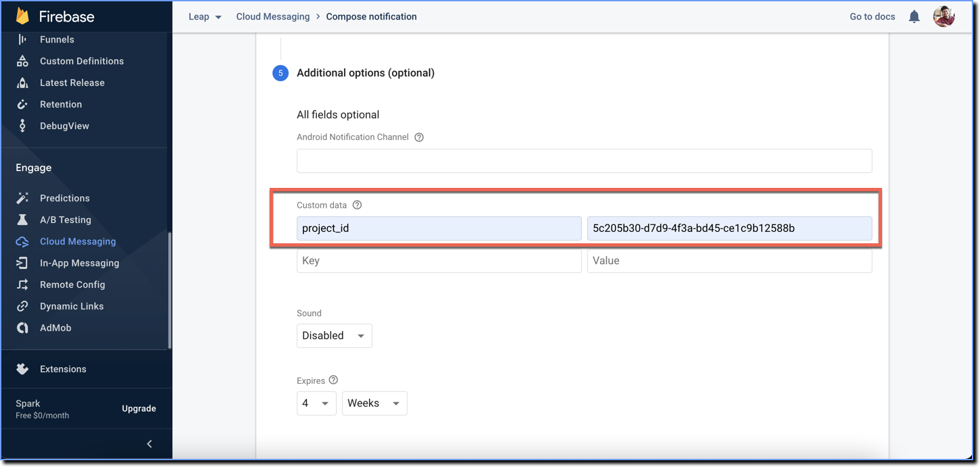Viewport: 980px width, 467px height.
Task: Click the Cloud Messaging cloud icon
Action: tap(22, 241)
